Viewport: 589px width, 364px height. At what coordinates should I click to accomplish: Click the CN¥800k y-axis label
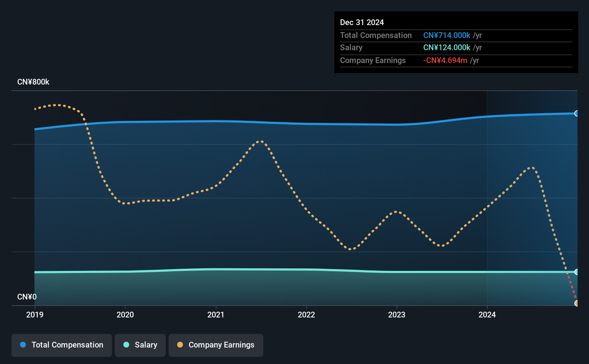[x=33, y=82]
